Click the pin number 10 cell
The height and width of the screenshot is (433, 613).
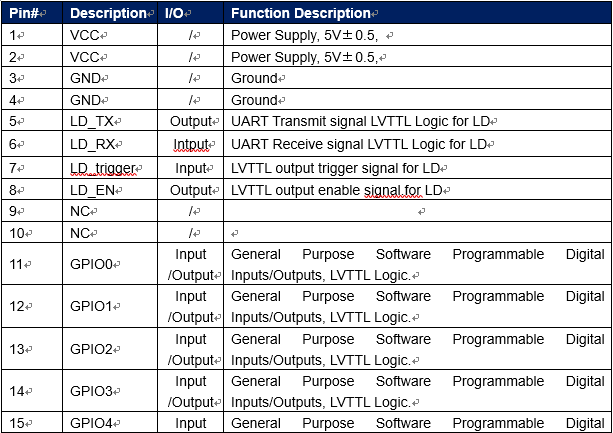point(19,233)
